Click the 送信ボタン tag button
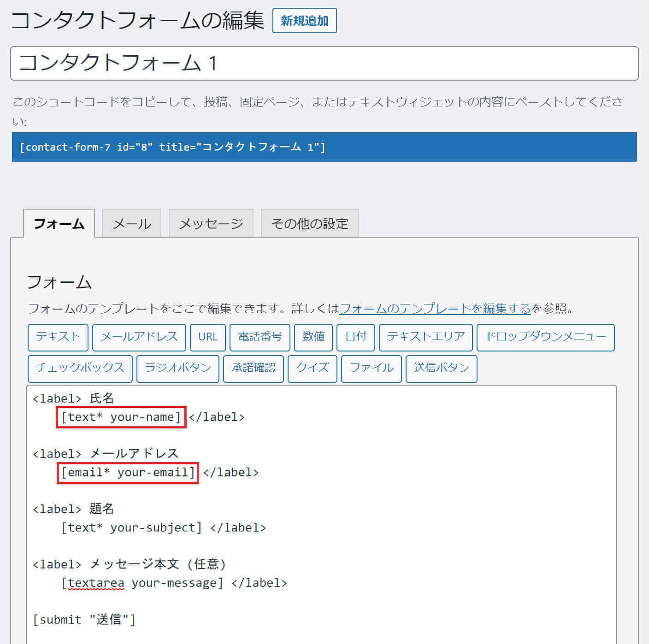 point(441,368)
